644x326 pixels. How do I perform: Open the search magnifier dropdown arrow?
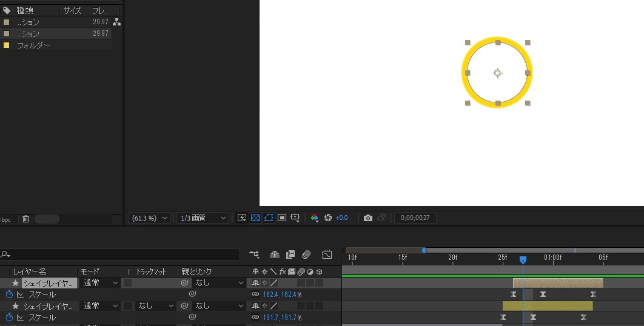[x=5, y=255]
